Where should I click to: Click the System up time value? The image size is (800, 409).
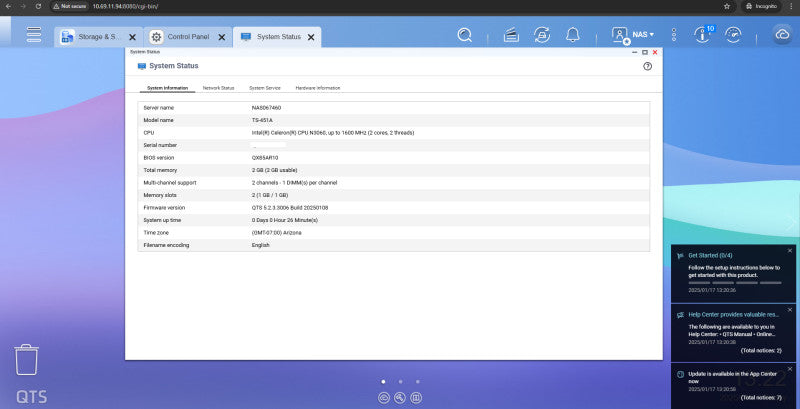(x=285, y=220)
